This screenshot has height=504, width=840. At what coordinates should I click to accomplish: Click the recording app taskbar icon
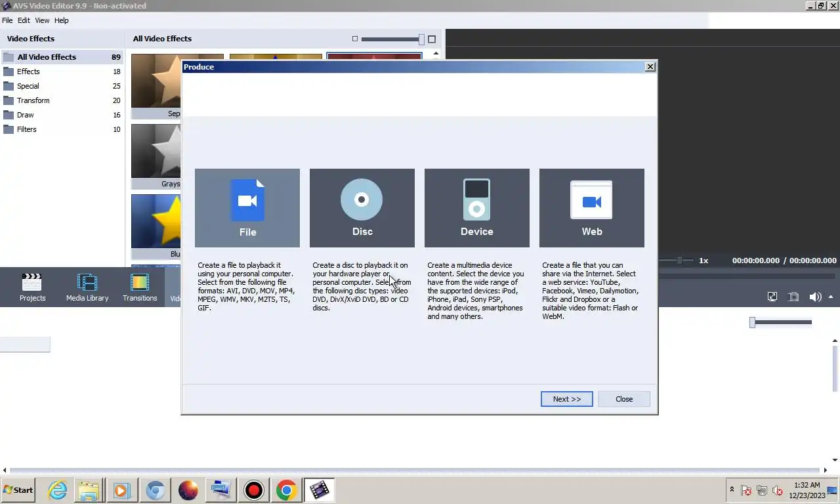[x=254, y=490]
